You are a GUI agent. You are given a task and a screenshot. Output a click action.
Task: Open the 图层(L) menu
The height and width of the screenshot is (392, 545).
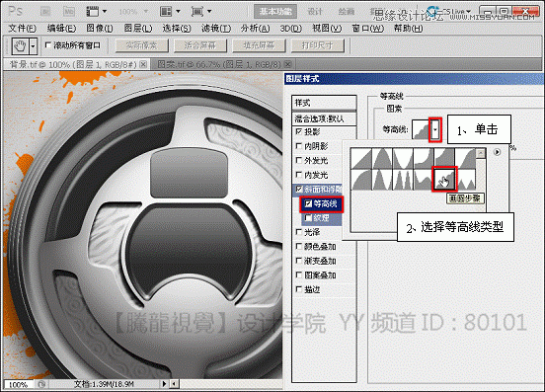coord(138,29)
